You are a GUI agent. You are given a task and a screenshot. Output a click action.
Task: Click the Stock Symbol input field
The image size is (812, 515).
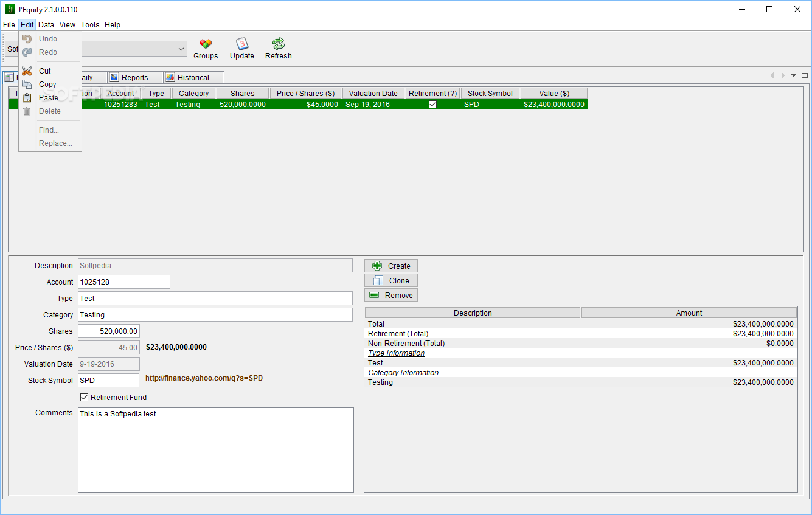pyautogui.click(x=109, y=381)
